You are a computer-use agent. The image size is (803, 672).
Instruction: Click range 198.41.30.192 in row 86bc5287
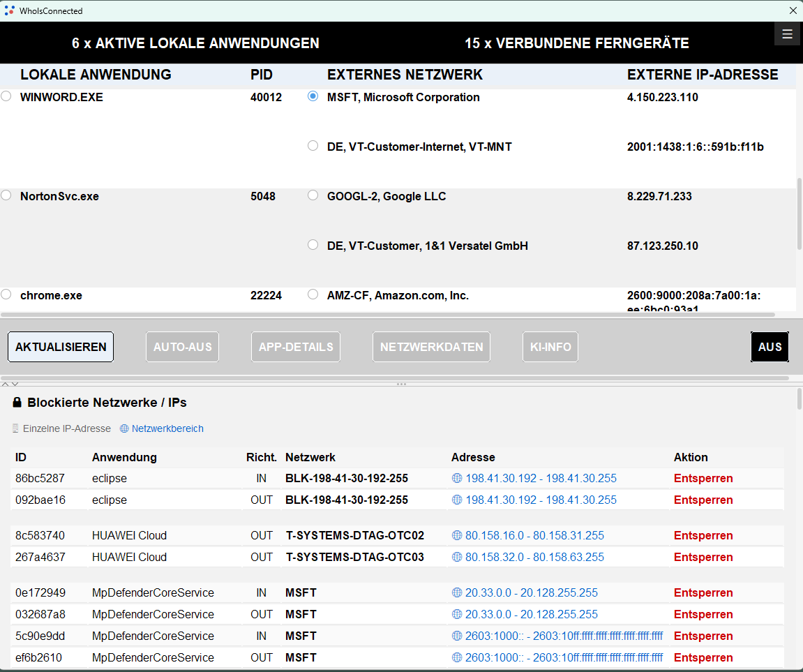tap(541, 478)
